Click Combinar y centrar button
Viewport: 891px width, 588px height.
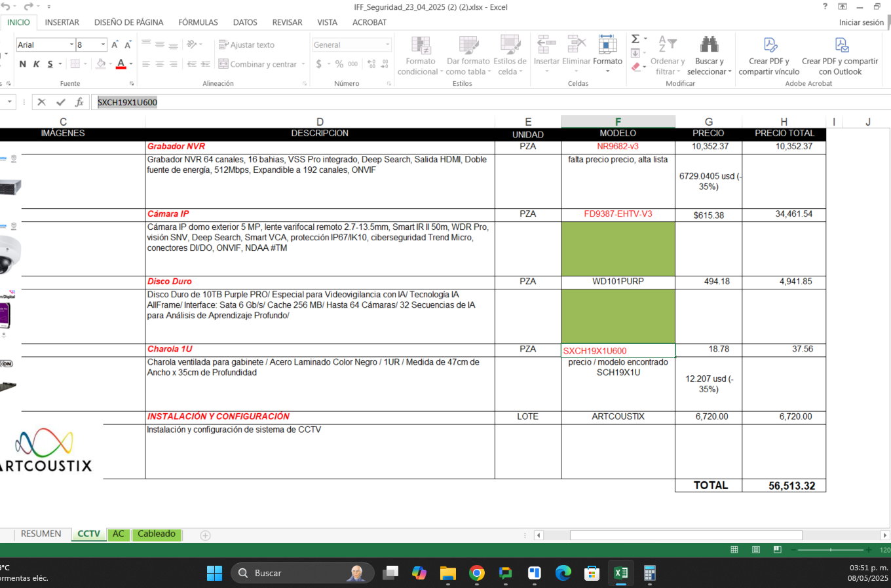tap(258, 64)
